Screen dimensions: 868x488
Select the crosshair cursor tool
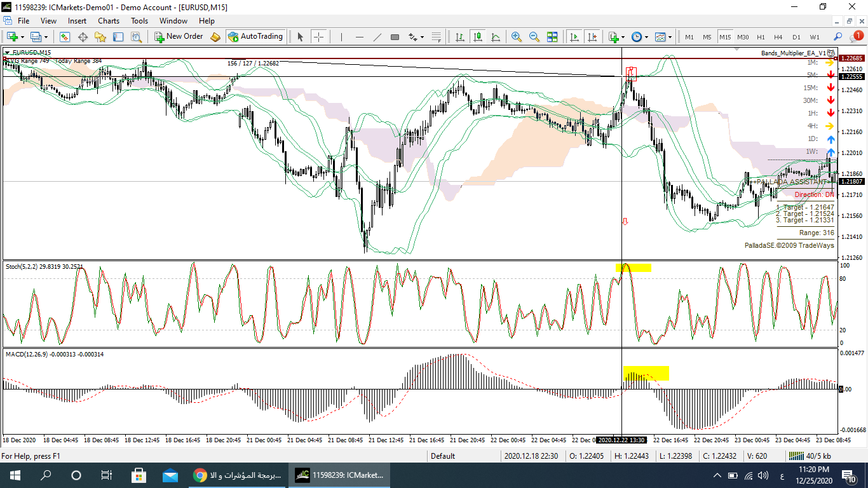pos(318,37)
